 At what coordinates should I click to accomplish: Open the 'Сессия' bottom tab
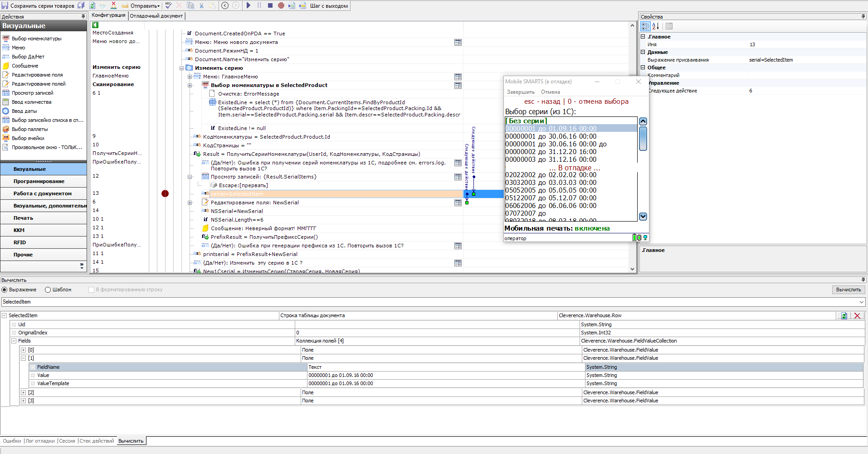[x=67, y=441]
